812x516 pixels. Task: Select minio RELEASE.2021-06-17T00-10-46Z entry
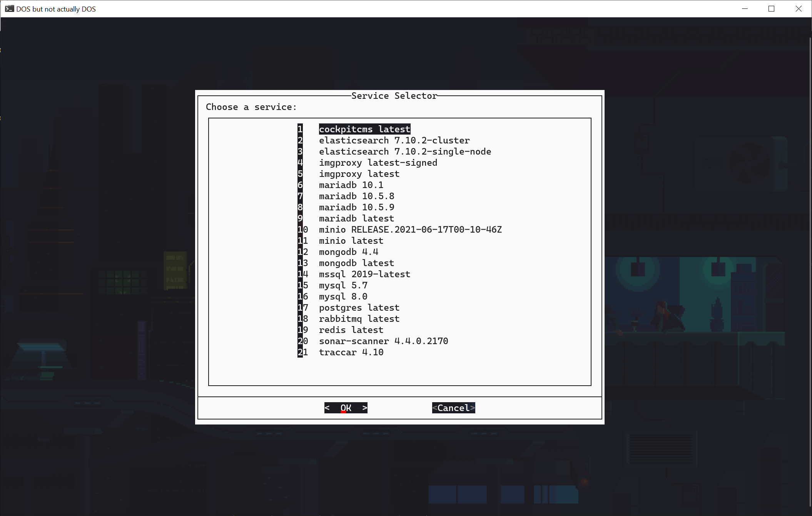(x=410, y=230)
